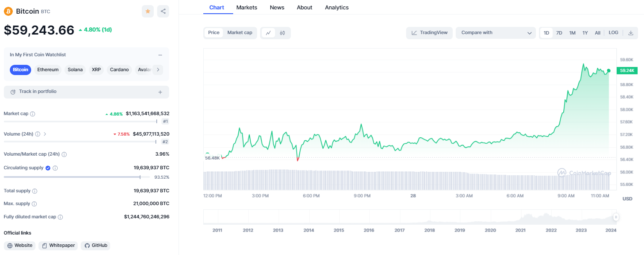Toggle LOG scale on chart

click(613, 33)
